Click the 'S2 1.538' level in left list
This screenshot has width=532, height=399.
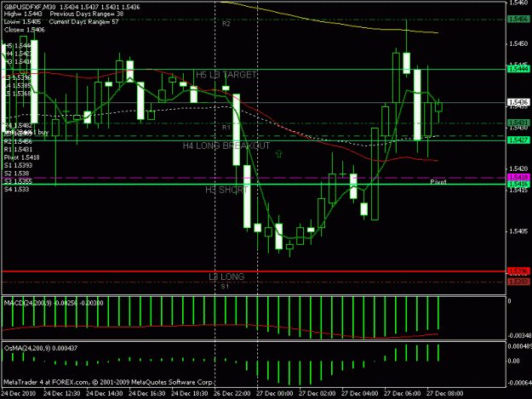coord(17,174)
